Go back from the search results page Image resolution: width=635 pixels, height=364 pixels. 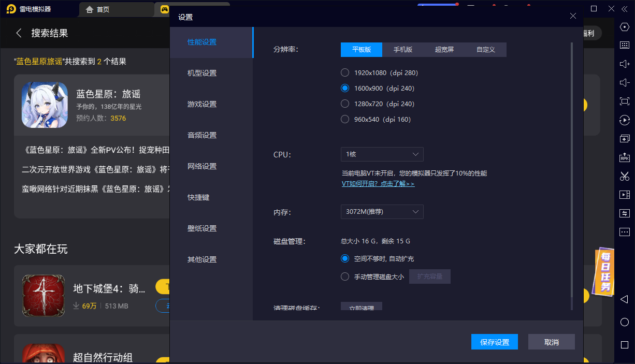point(19,33)
